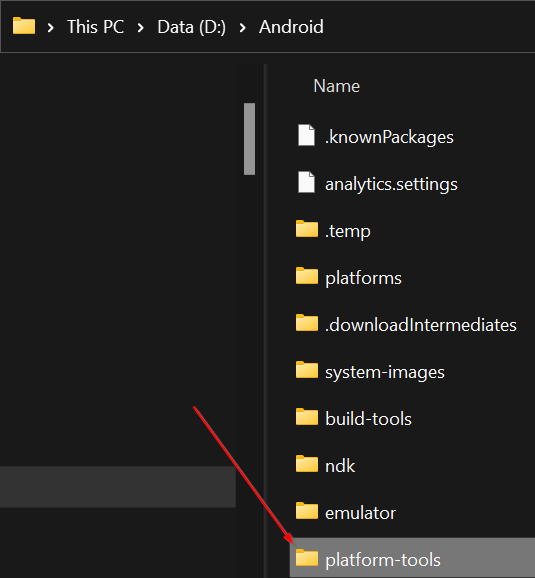Screen dimensions: 535x578
Task: Expand the chevron before This PC
Action: click(51, 27)
